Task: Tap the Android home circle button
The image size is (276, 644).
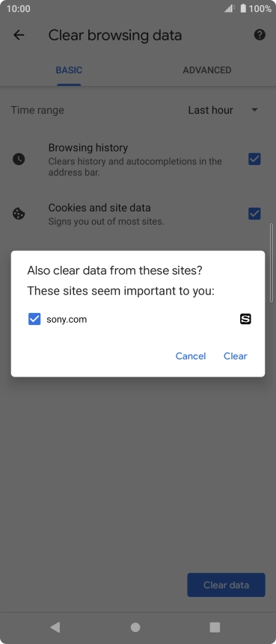Action: 135,627
